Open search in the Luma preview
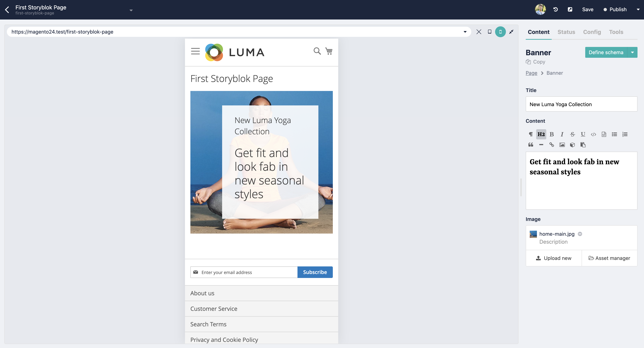Screen dimensions: 644x348 (317, 51)
